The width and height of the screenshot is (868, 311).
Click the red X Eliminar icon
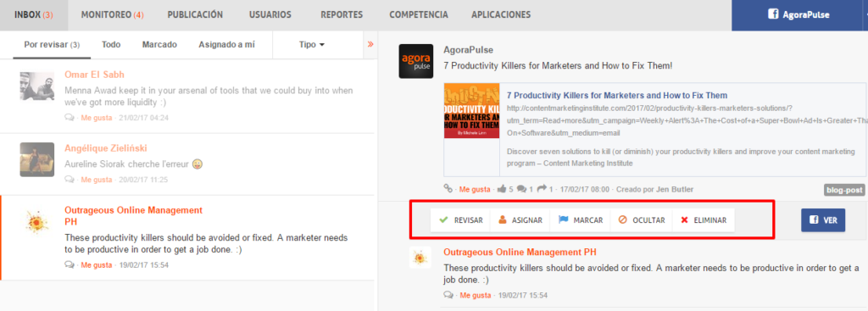(x=685, y=220)
